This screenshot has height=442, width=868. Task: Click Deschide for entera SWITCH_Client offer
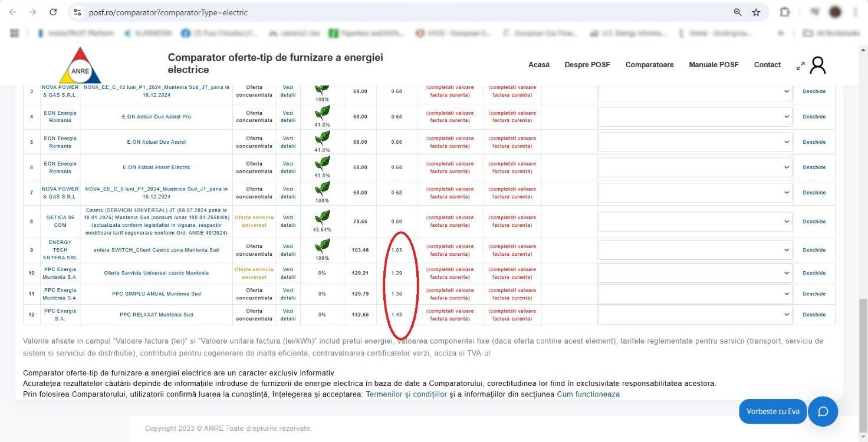[814, 250]
